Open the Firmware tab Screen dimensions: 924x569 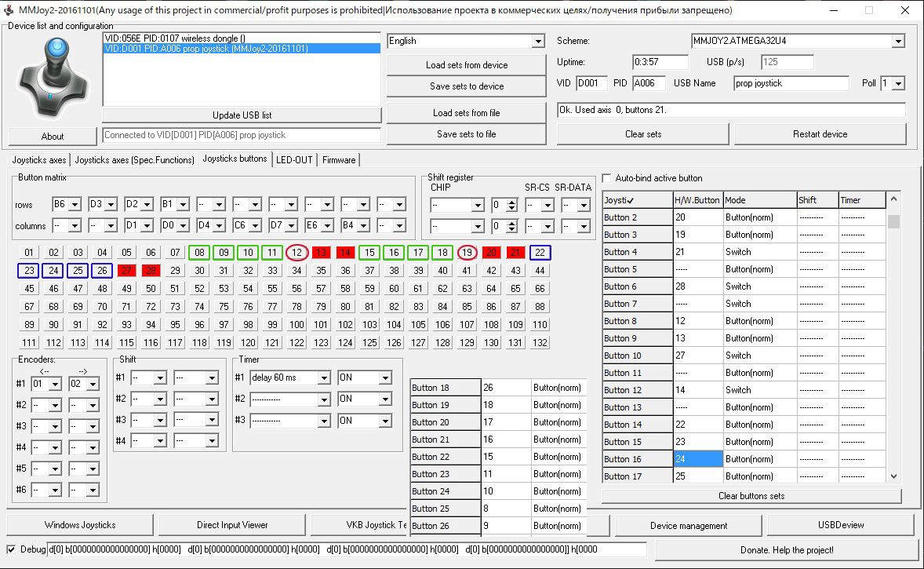[338, 160]
